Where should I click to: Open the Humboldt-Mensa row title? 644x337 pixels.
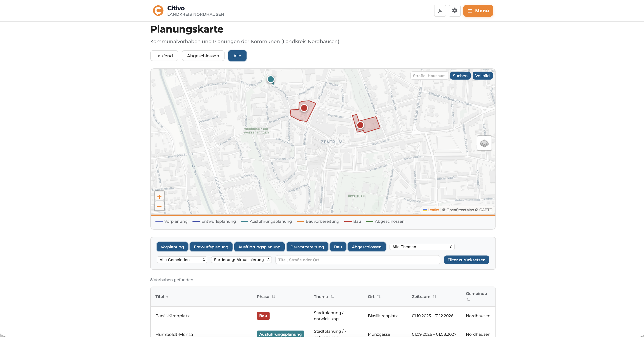[174, 334]
